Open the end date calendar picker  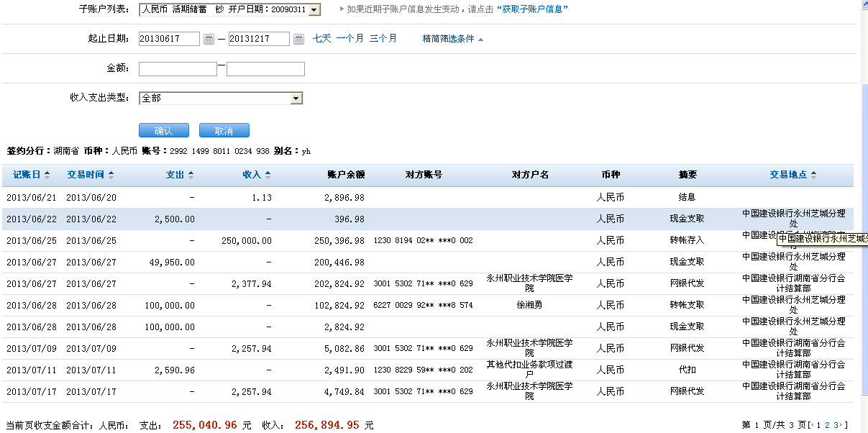click(298, 39)
